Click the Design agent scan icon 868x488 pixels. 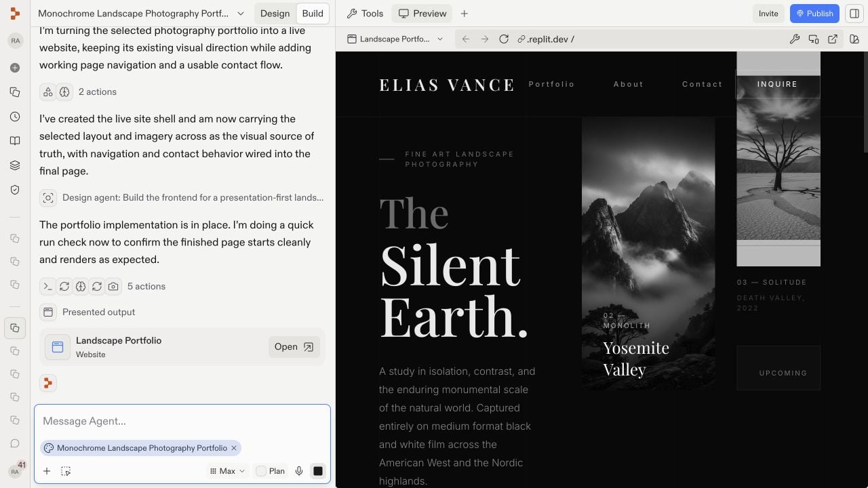coord(48,198)
